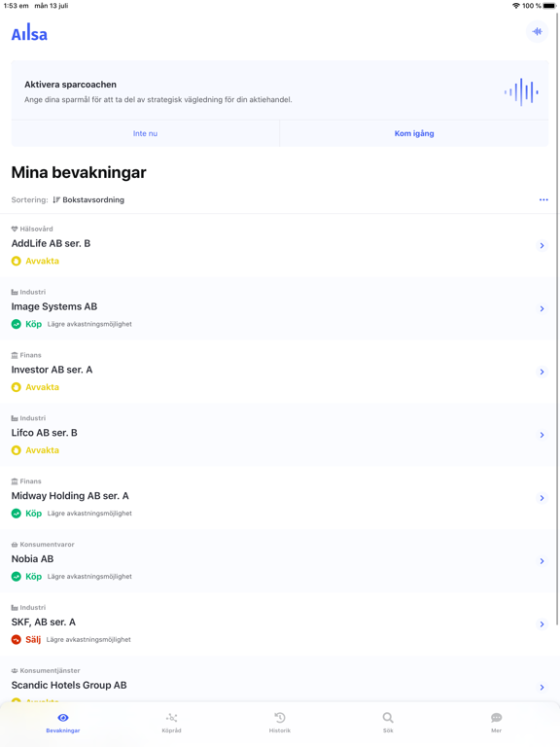The height and width of the screenshot is (747, 560).
Task: Select the Nobia AB name
Action: [x=32, y=559]
